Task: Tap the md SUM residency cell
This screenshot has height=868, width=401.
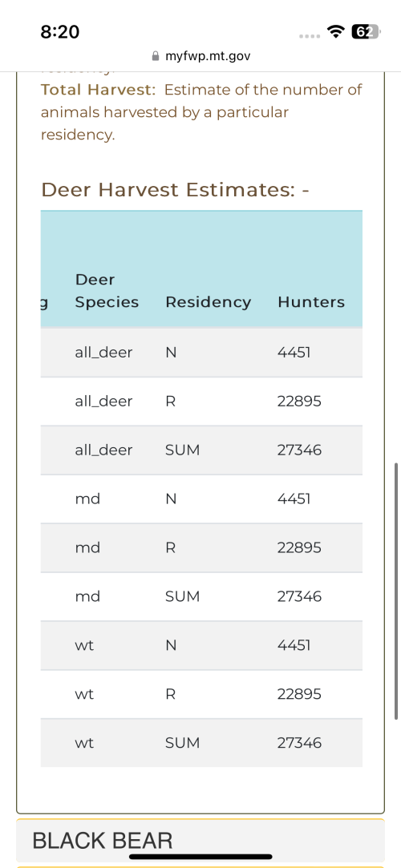Action: [182, 597]
